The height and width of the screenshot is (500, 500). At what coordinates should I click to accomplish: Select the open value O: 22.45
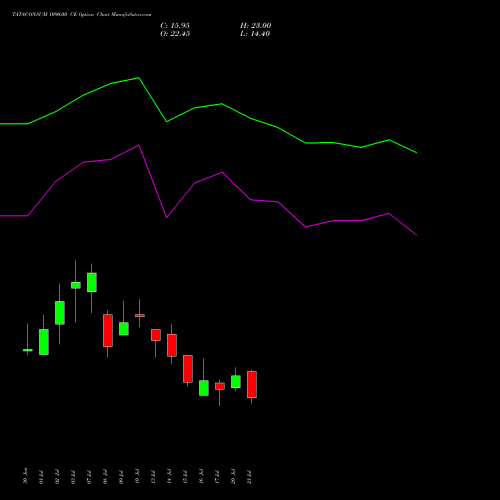pos(175,34)
